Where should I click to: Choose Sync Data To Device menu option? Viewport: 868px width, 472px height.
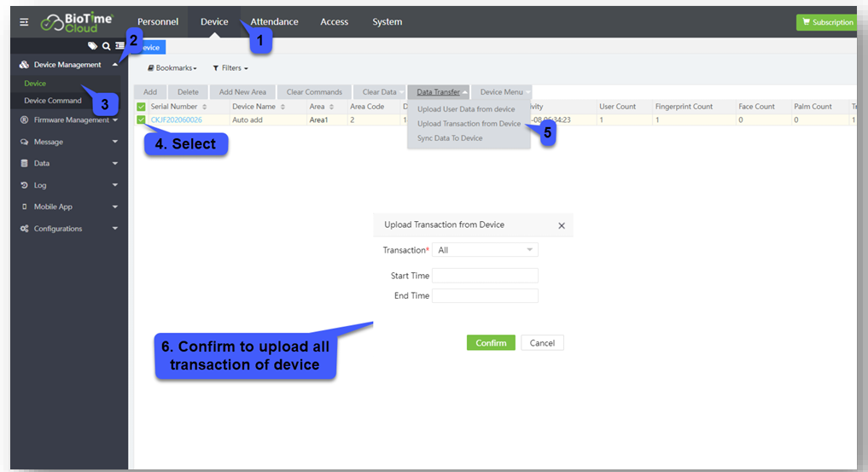[450, 138]
